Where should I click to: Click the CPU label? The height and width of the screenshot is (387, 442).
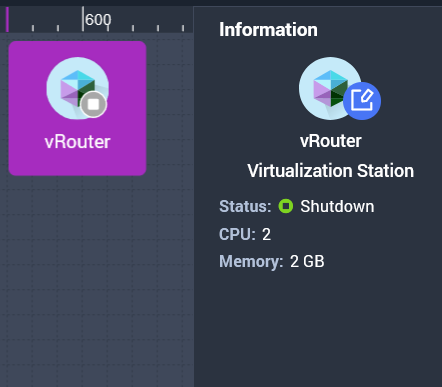click(x=237, y=234)
